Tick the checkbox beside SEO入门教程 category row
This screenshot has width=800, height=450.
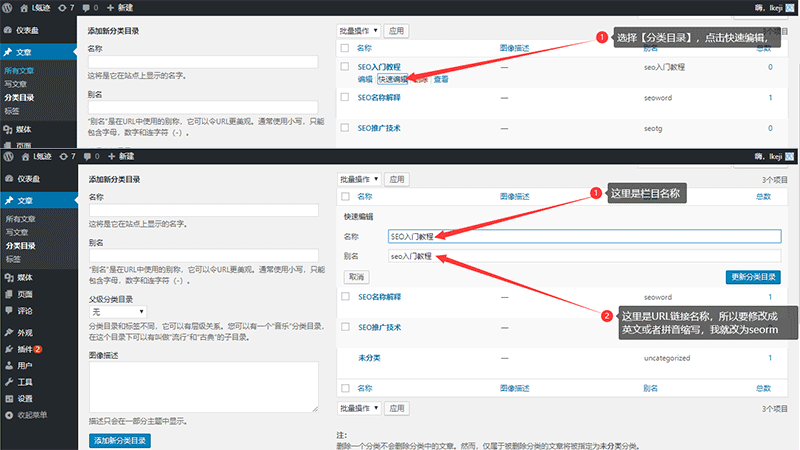[x=345, y=67]
